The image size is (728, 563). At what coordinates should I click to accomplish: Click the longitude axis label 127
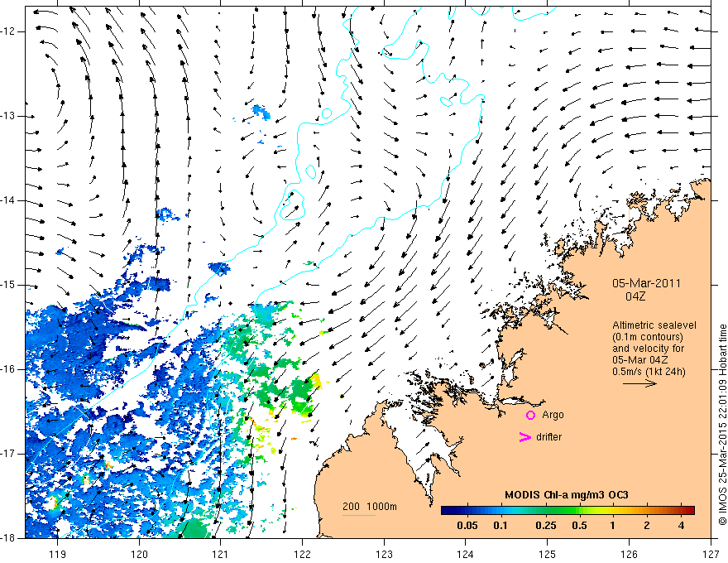(711, 554)
